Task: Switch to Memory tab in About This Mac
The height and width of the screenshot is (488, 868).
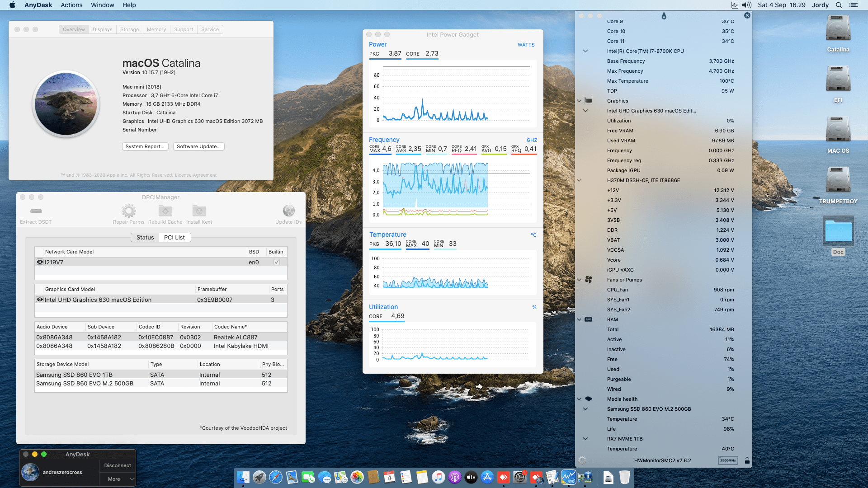Action: tap(156, 29)
